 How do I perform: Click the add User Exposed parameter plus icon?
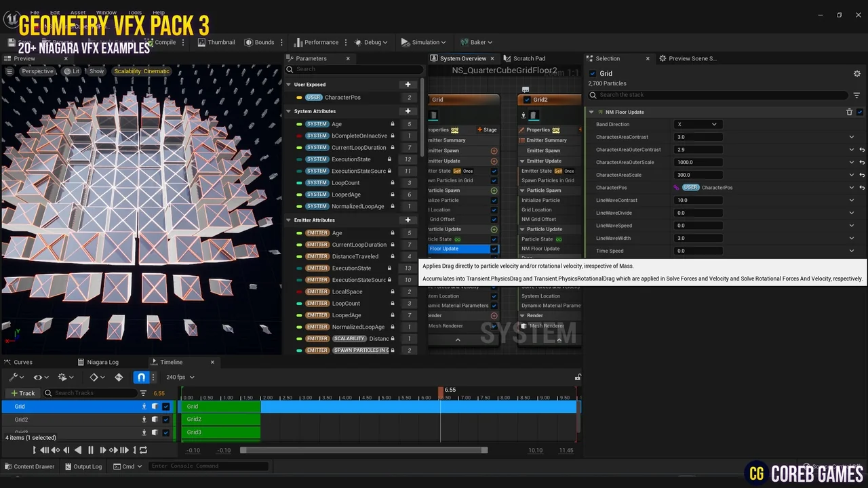[408, 85]
